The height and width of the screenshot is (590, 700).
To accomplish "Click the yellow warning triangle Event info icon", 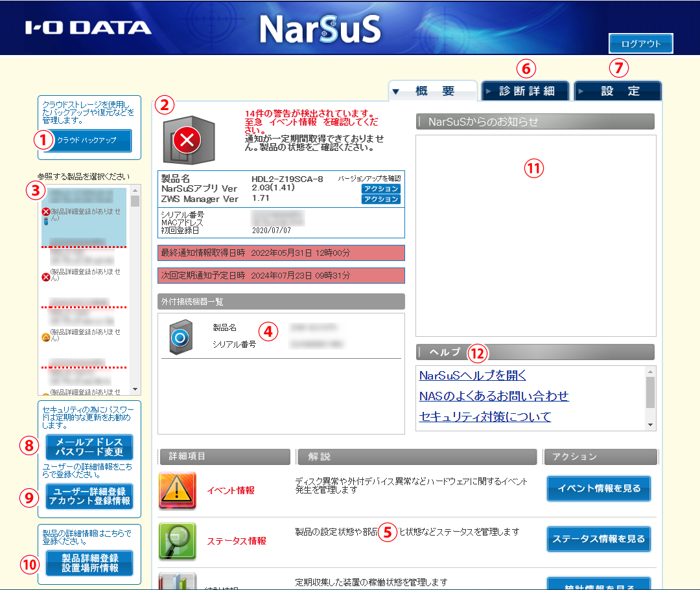I will coord(177,490).
